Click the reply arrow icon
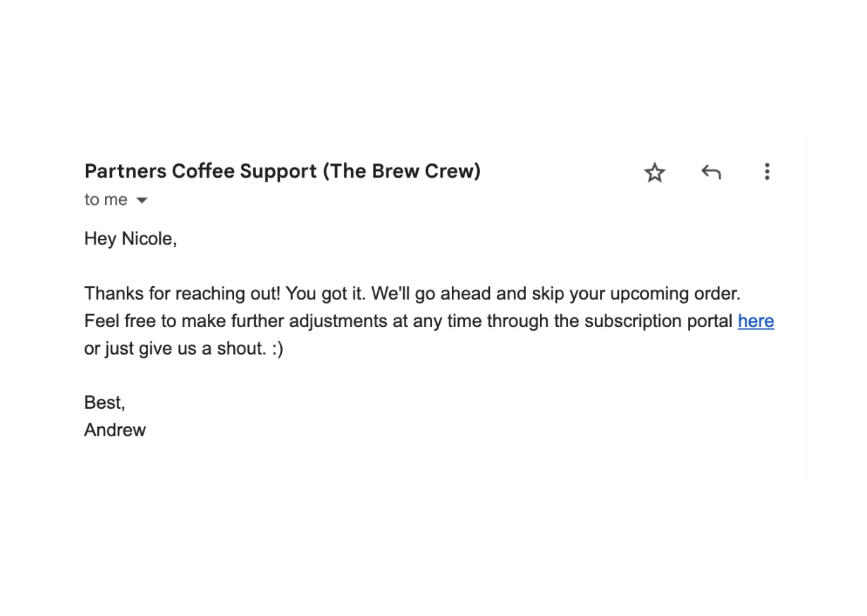The image size is (867, 616). (711, 172)
